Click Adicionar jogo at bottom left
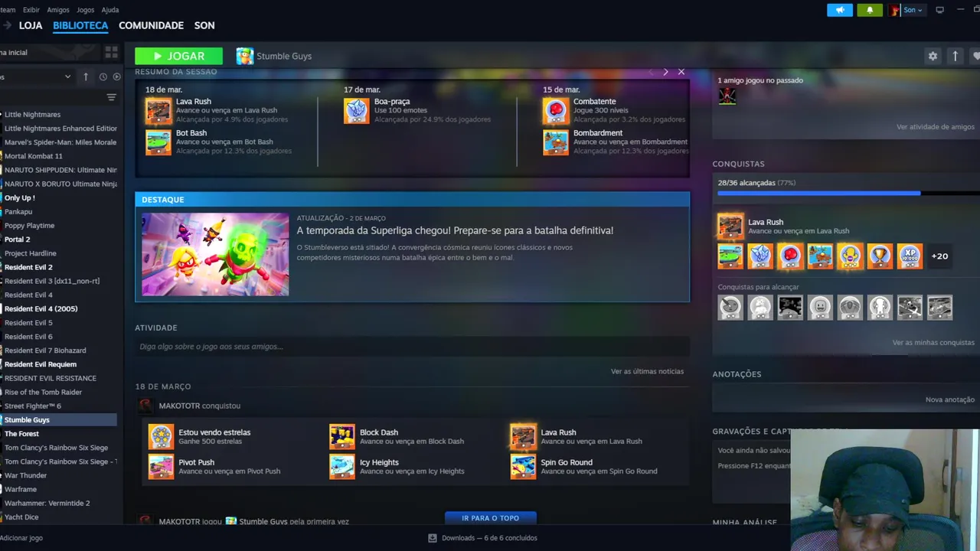Image resolution: width=980 pixels, height=551 pixels. tap(21, 538)
